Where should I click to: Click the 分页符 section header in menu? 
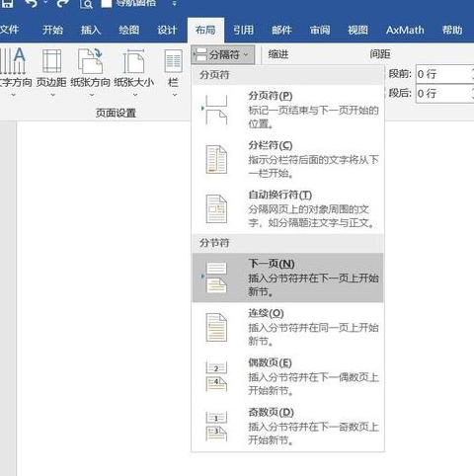tap(214, 75)
